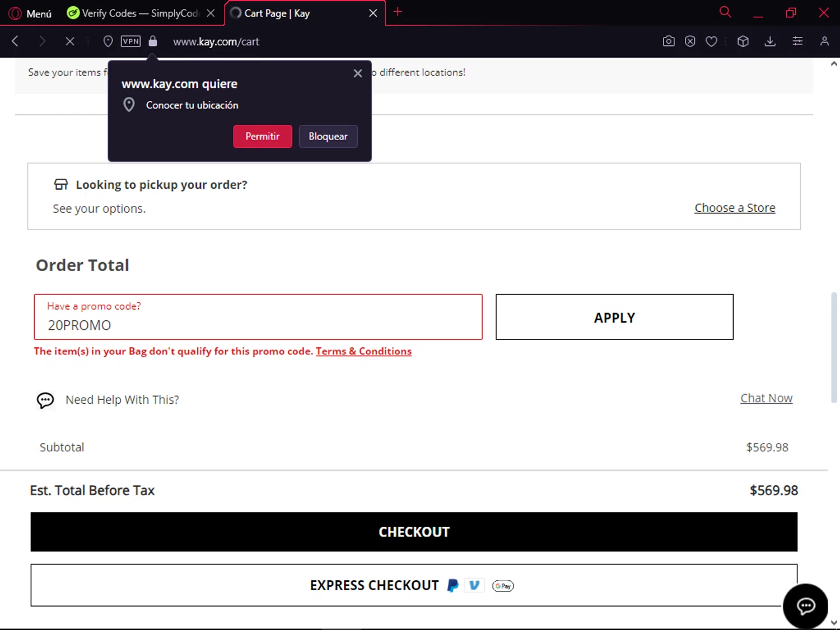This screenshot has height=630, width=840.
Task: Open the tab search magnifier icon
Action: [x=725, y=12]
